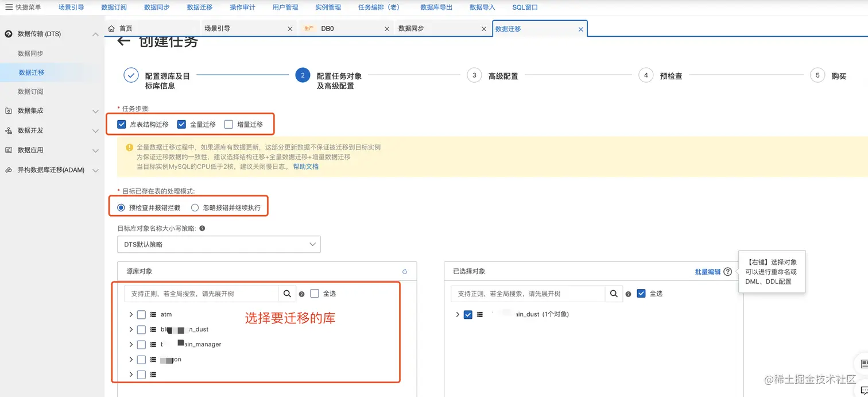
Task: Uncheck 全量迁移 checkbox
Action: pos(181,124)
